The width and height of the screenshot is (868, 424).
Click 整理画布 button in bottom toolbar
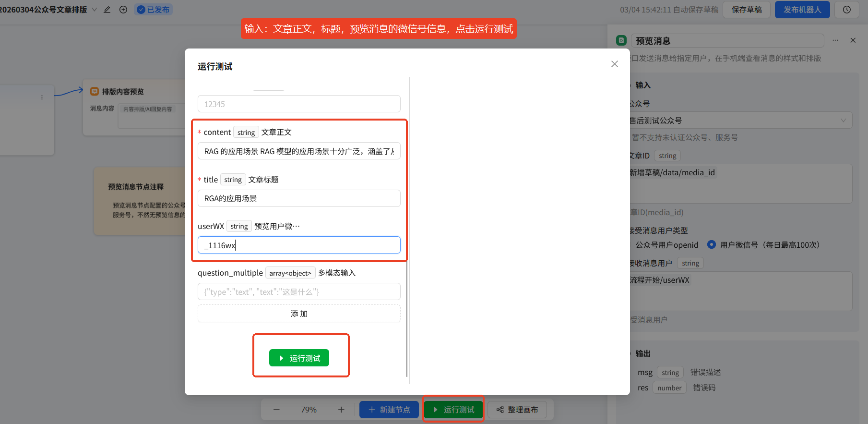(517, 410)
